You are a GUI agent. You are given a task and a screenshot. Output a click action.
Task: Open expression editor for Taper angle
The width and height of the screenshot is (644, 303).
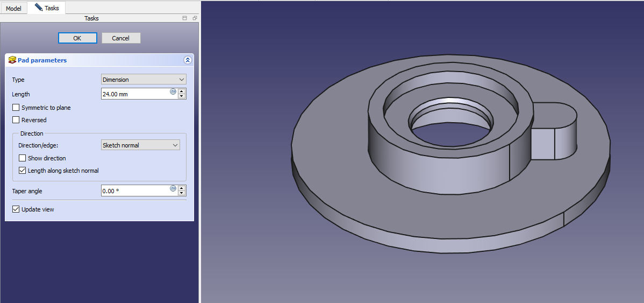[x=173, y=188]
